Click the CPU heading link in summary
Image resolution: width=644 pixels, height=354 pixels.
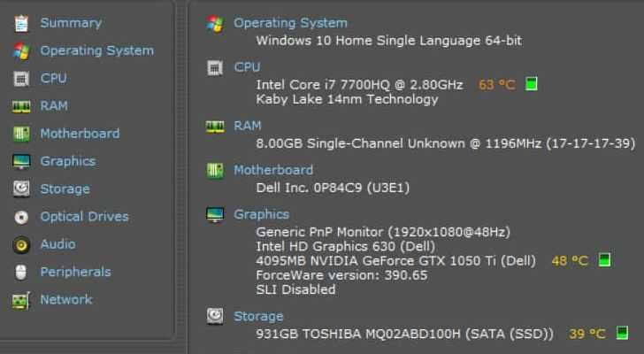(247, 67)
